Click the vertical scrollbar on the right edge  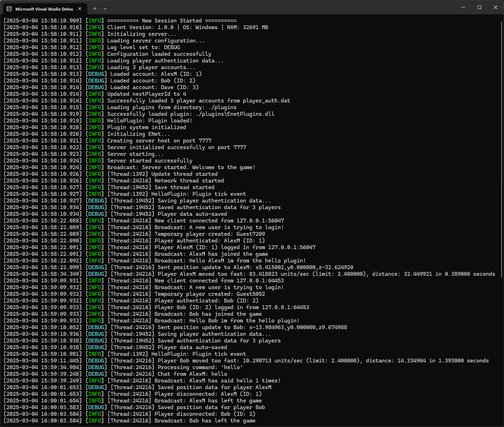[502, 211]
